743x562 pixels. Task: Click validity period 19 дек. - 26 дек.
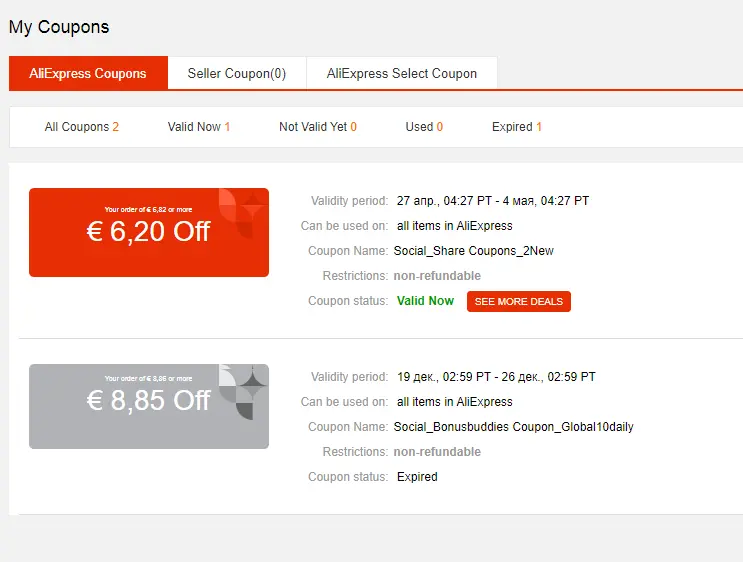click(x=496, y=377)
